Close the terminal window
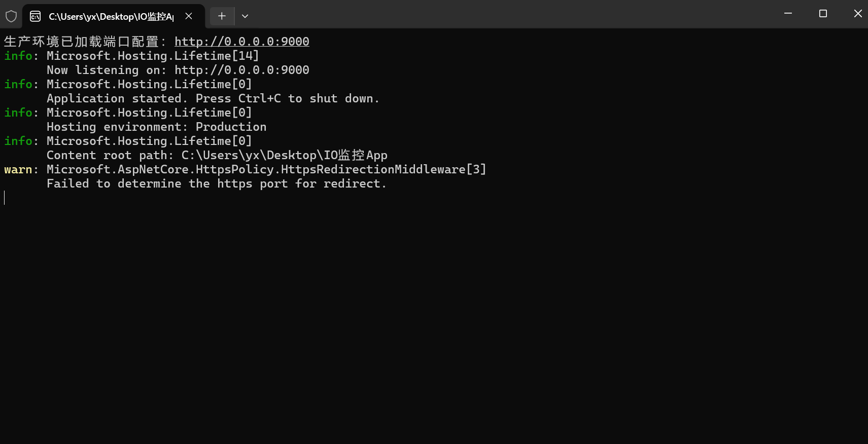868x444 pixels. point(857,14)
